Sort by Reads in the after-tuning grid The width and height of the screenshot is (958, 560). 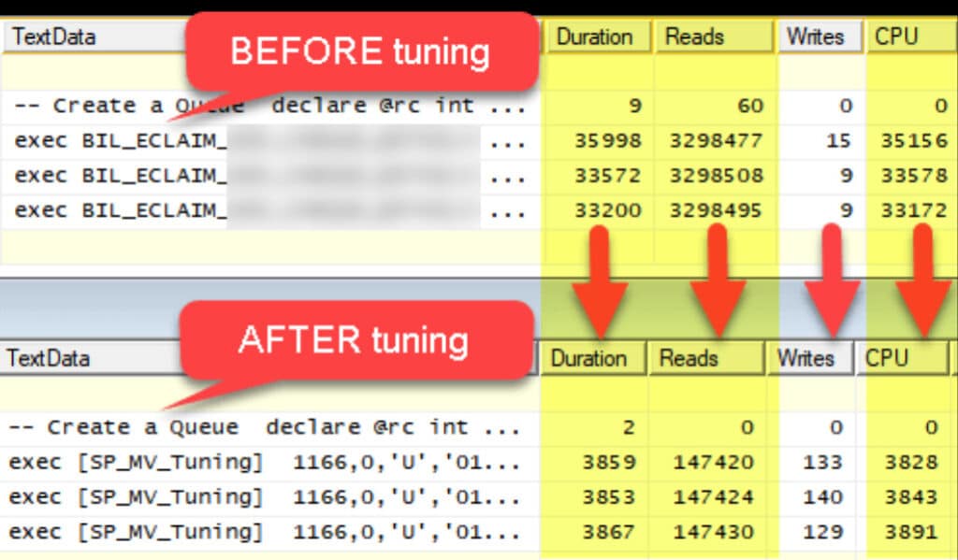[705, 358]
